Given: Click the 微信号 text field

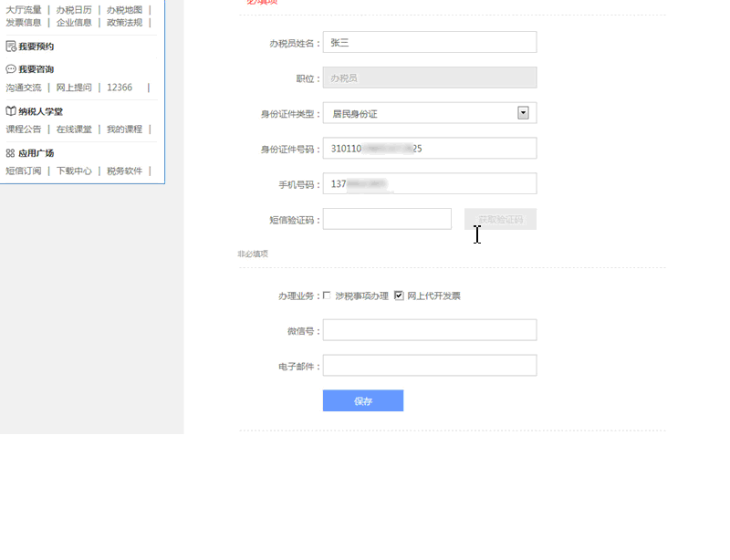Looking at the screenshot, I should click(x=430, y=329).
